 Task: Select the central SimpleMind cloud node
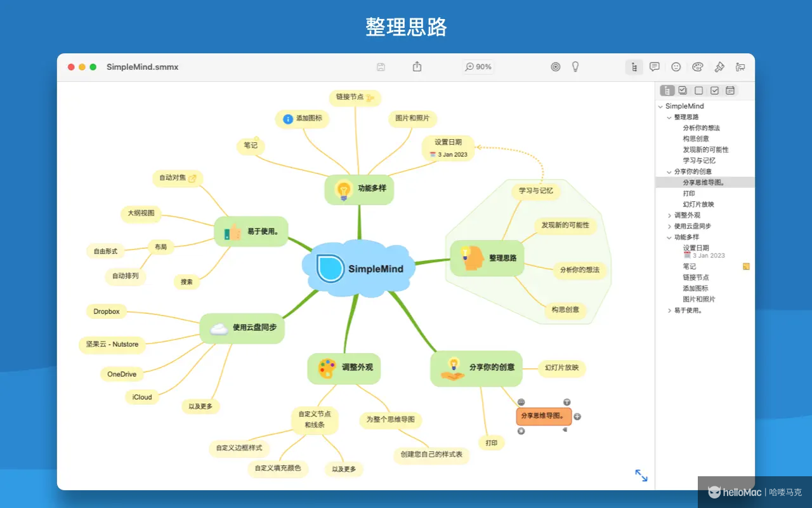[360, 268]
